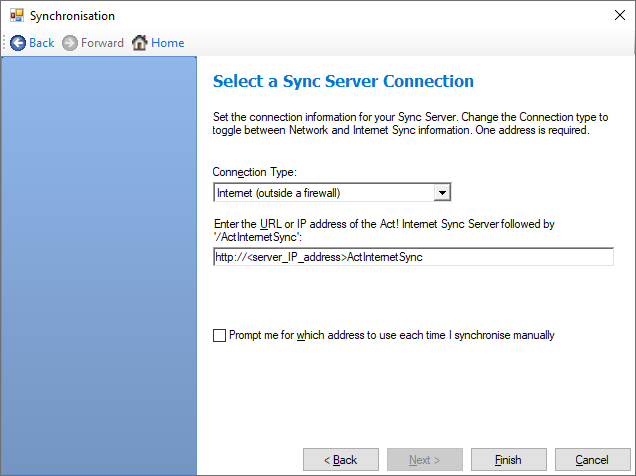Click the < Back wizard button
636x476 pixels.
[x=341, y=460]
